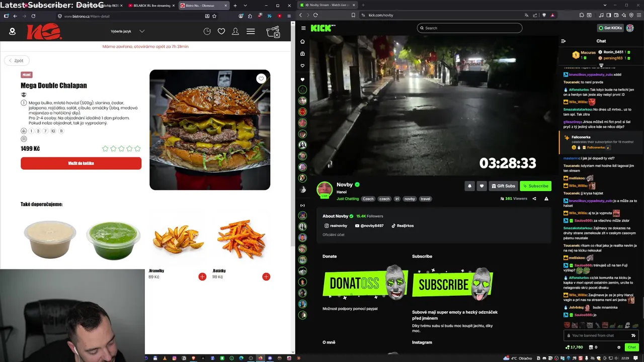Open the left browser tab list chevron
The width and height of the screenshot is (644, 362).
245,6
